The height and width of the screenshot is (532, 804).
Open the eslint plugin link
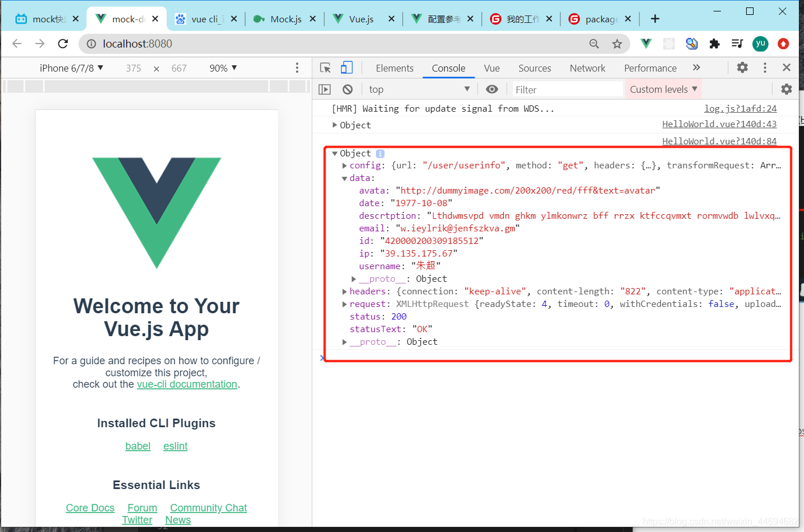175,446
